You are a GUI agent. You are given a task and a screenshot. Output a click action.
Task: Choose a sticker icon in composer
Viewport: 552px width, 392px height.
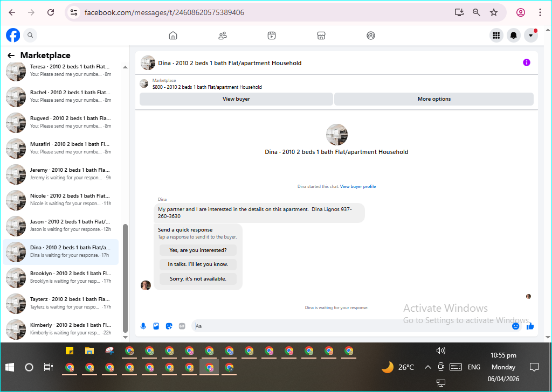(x=169, y=326)
